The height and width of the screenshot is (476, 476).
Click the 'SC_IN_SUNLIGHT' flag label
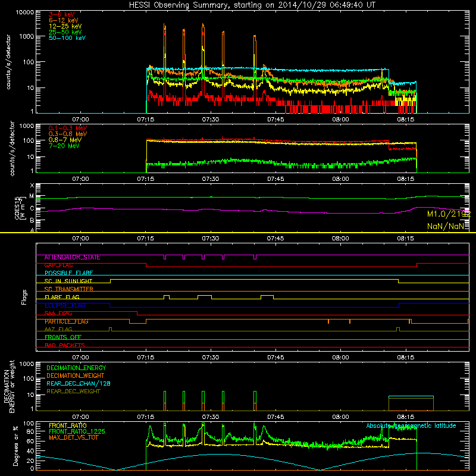tap(68, 281)
